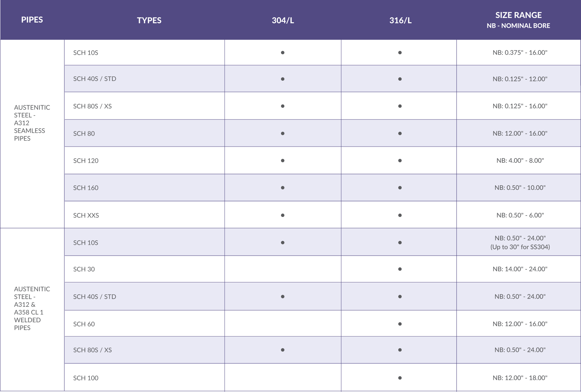Click the 316/L dot in SCH 100 row
This screenshot has height=392, width=581.
click(400, 378)
